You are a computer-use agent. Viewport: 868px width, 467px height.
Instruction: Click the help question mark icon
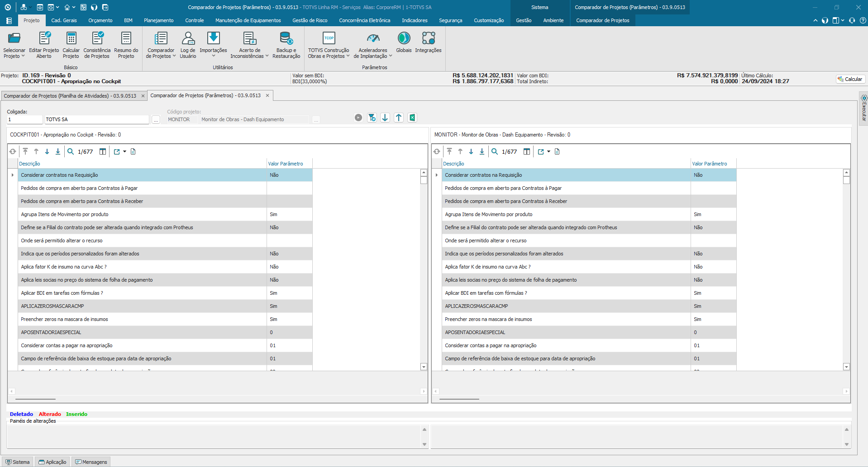(x=863, y=20)
